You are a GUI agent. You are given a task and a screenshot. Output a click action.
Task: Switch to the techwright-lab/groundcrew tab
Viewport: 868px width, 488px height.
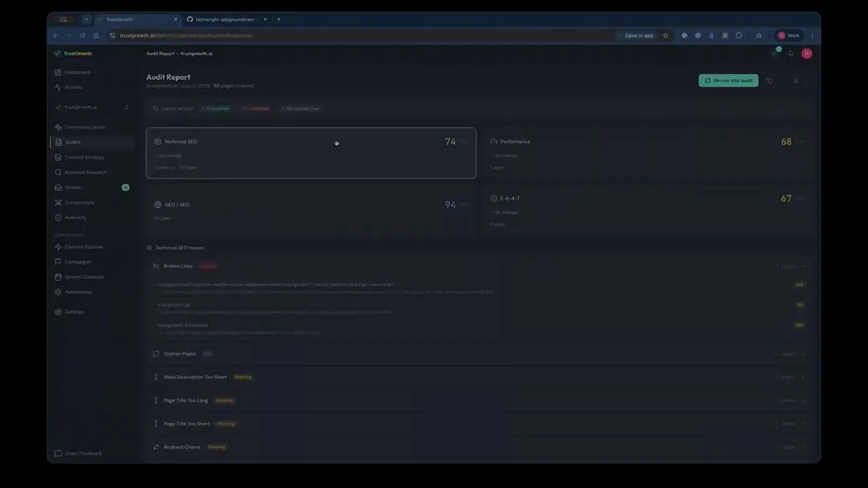[x=225, y=20]
